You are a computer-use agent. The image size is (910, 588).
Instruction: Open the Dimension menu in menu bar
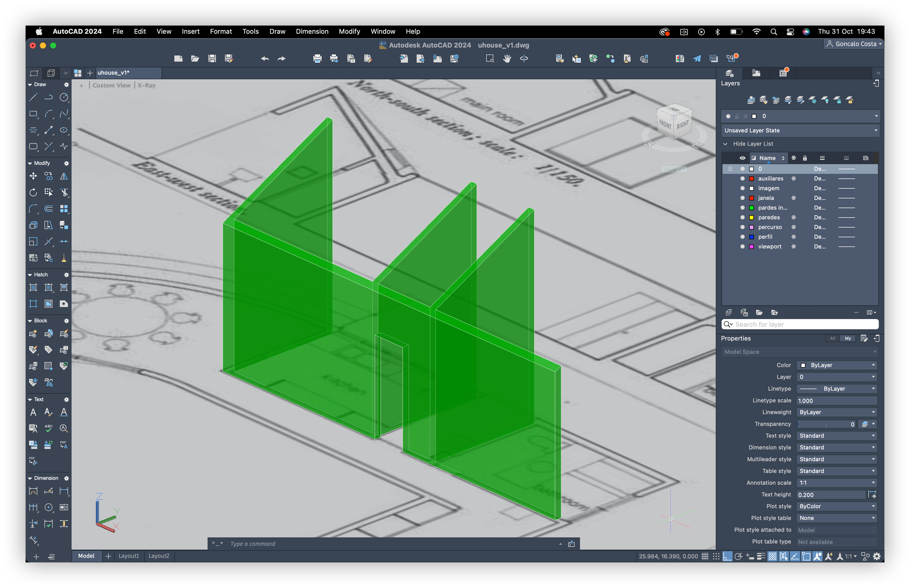[x=312, y=31]
